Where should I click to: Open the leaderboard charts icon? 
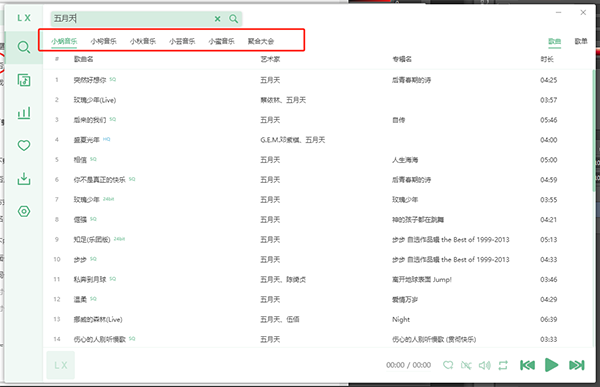(24, 113)
